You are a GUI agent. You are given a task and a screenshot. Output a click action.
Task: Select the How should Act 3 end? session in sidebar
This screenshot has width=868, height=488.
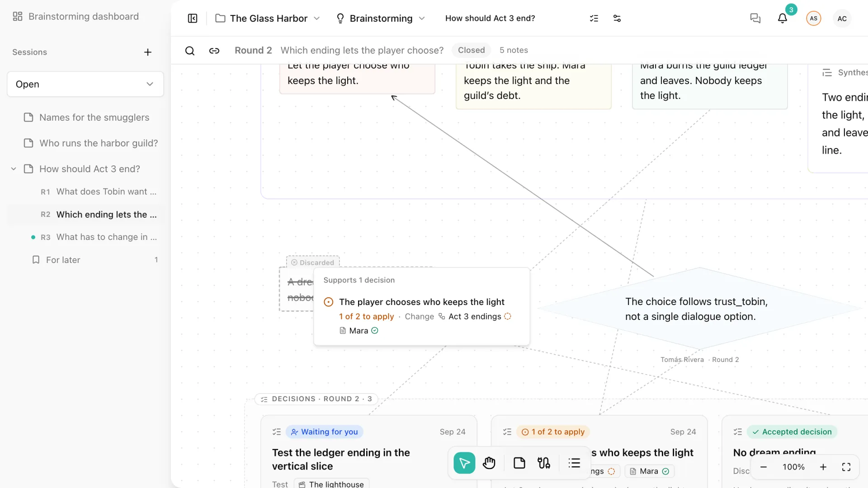point(90,169)
